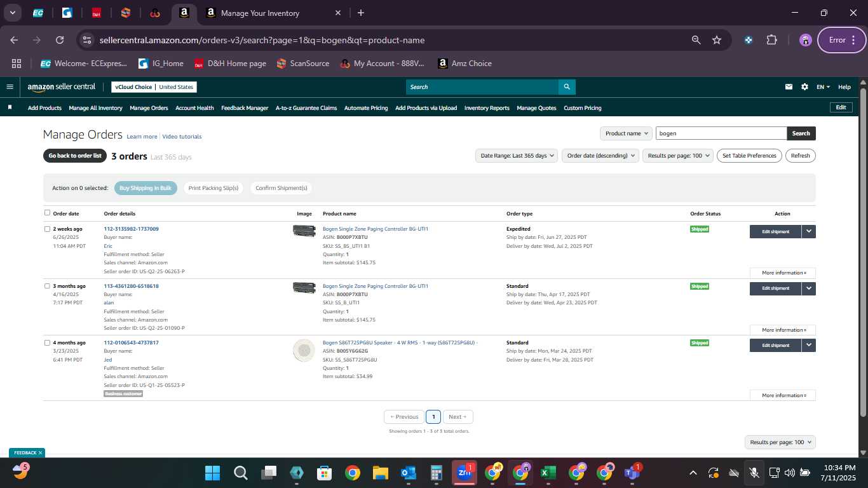Close the FEEDBACK widget
The height and width of the screenshot is (488, 868).
click(40, 452)
